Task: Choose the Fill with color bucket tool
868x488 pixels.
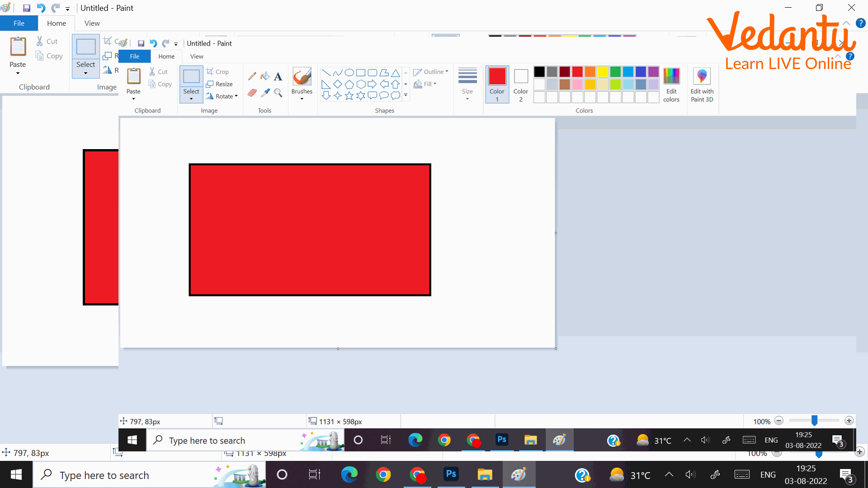Action: pyautogui.click(x=265, y=76)
